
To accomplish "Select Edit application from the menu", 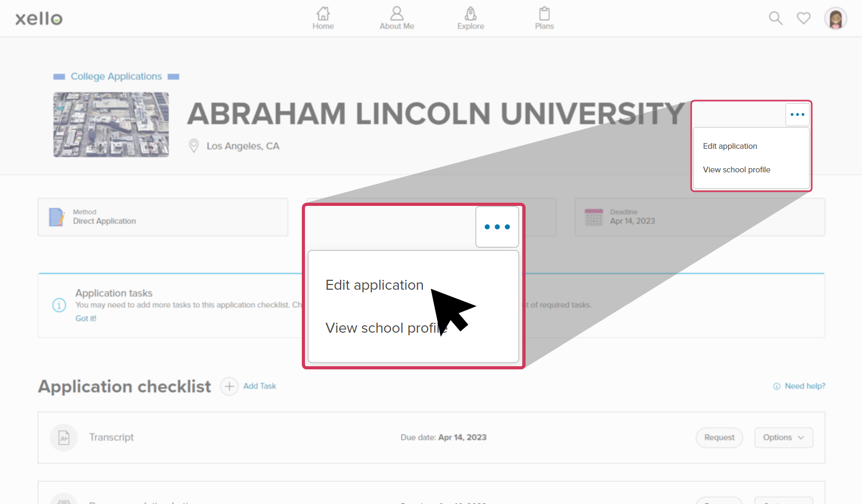I will coord(730,146).
